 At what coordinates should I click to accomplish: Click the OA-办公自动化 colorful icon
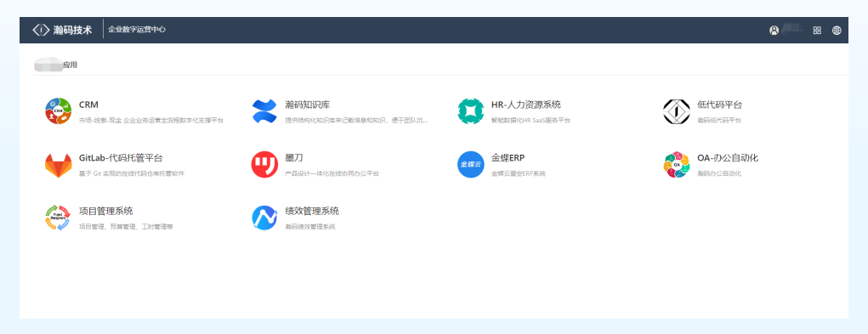(x=677, y=165)
